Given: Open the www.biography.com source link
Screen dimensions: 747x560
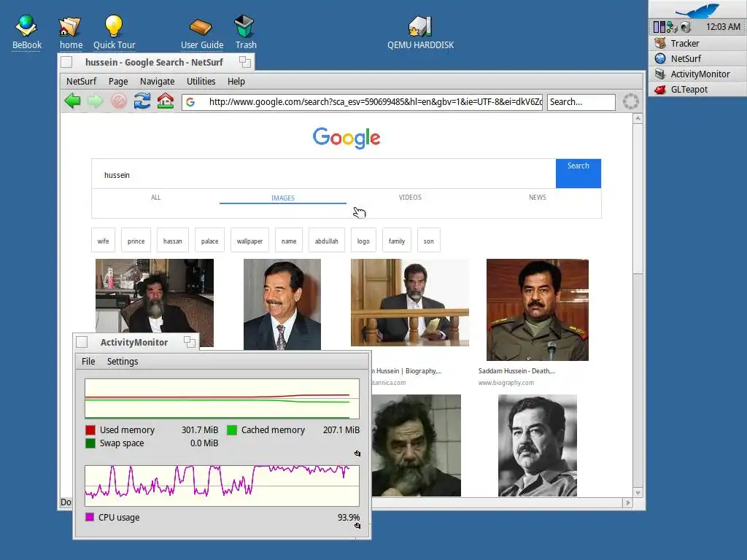Looking at the screenshot, I should 506,382.
